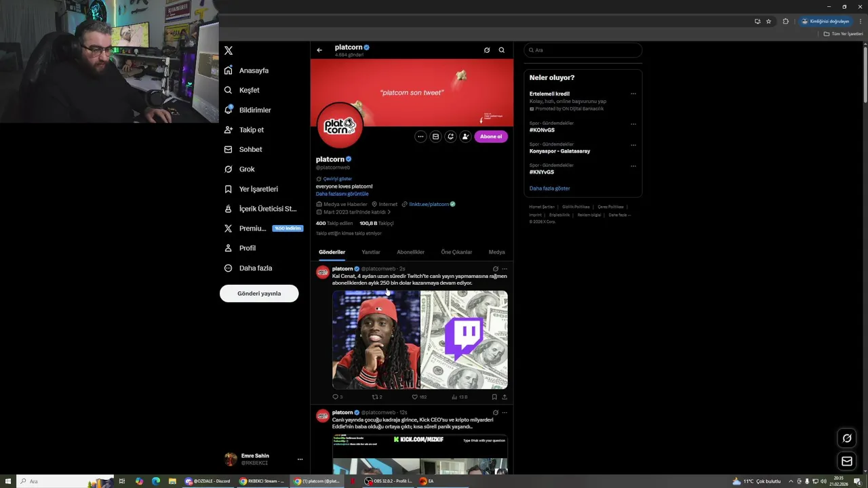
Task: Expand Daha fazla sidebar menu
Action: click(248, 268)
